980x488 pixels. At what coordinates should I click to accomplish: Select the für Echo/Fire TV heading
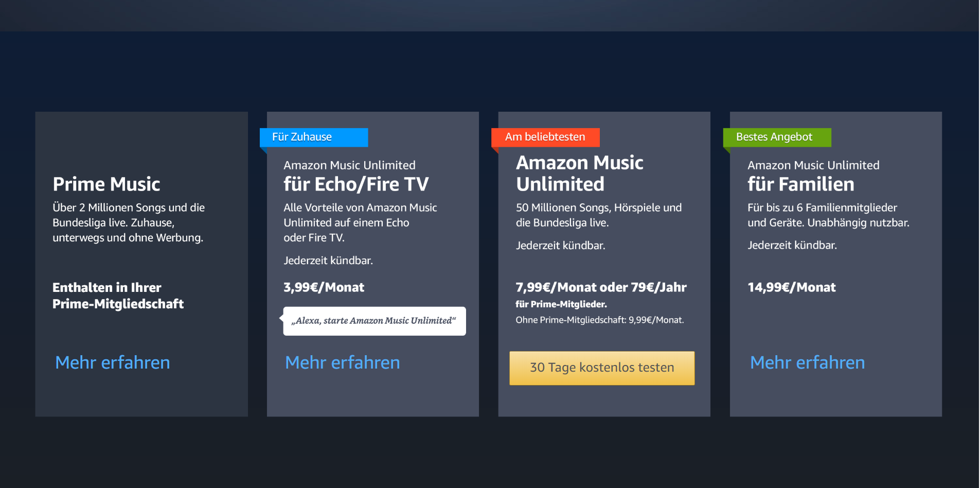(356, 184)
